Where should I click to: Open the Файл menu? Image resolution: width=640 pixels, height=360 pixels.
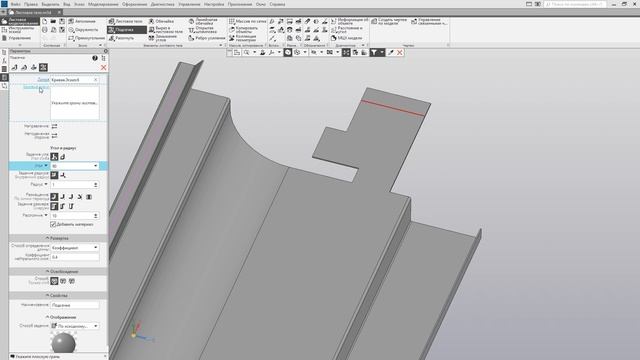pyautogui.click(x=16, y=4)
